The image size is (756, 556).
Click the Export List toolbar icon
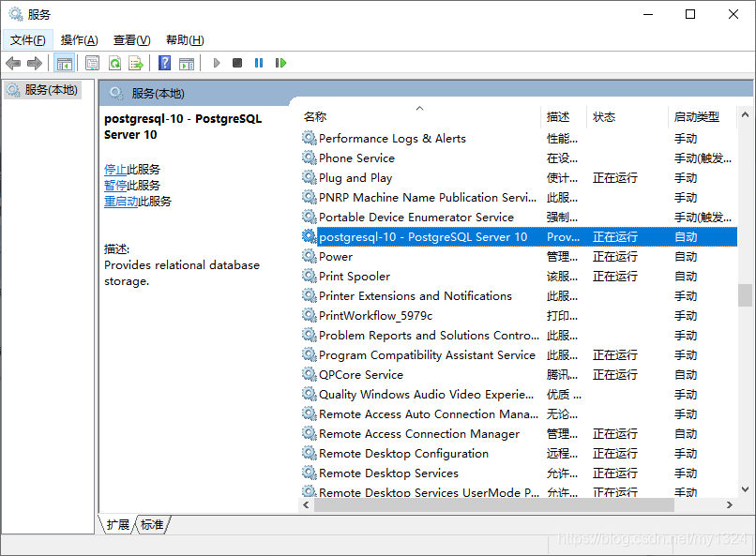tap(136, 63)
